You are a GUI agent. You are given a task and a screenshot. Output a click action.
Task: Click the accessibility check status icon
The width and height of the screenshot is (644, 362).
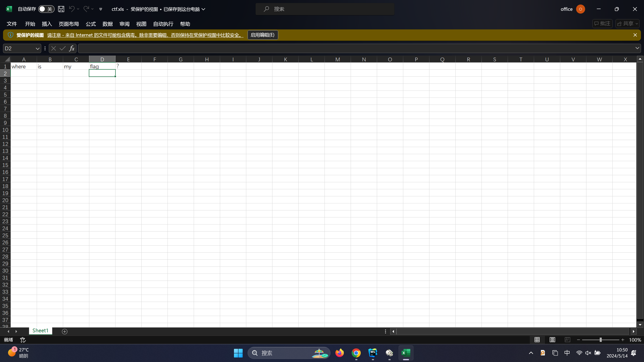point(23,340)
